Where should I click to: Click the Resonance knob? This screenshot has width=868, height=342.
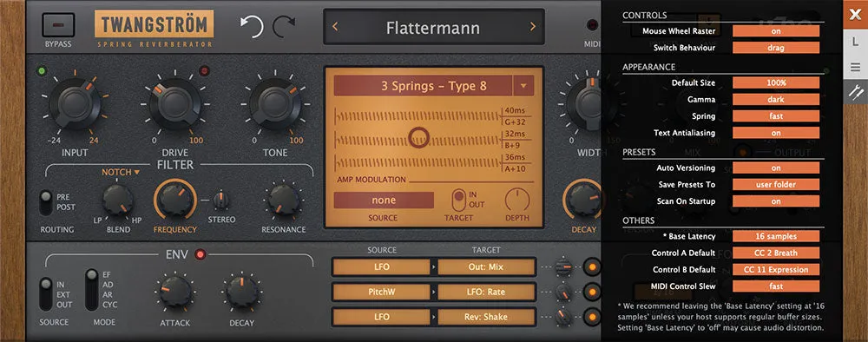pyautogui.click(x=284, y=201)
